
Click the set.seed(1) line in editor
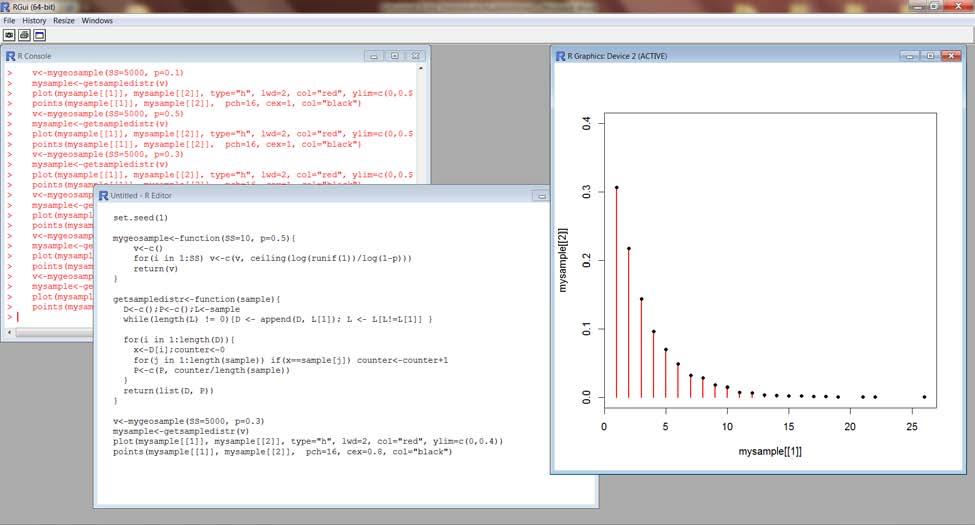point(141,218)
